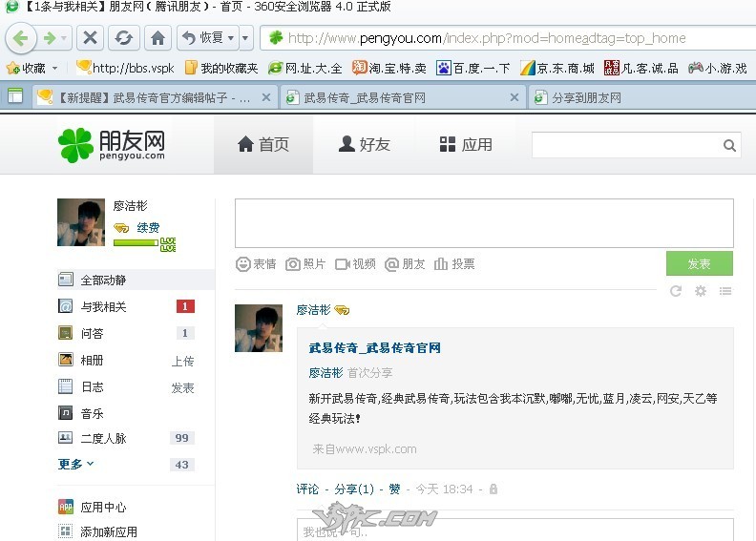This screenshot has width=756, height=541.
Task: Click the feed list view icon
Action: [x=725, y=291]
